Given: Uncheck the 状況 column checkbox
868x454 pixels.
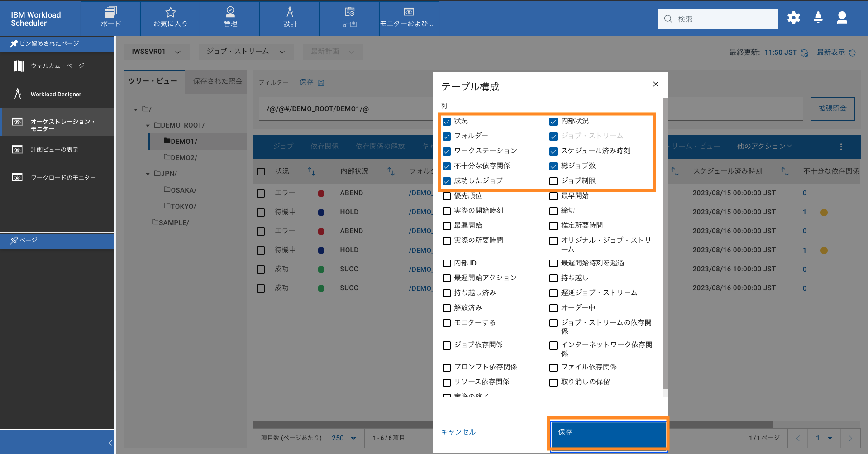Looking at the screenshot, I should [x=447, y=121].
